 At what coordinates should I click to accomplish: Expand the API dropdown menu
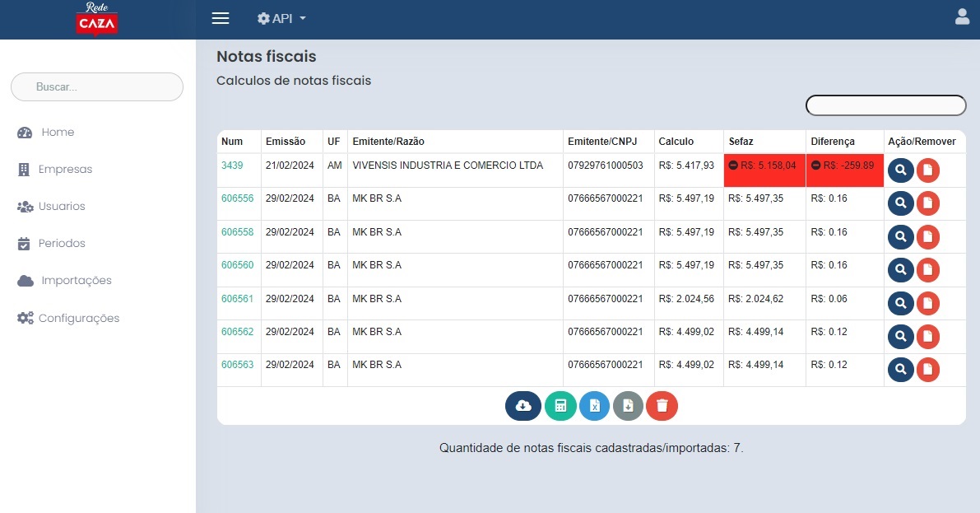pyautogui.click(x=281, y=18)
